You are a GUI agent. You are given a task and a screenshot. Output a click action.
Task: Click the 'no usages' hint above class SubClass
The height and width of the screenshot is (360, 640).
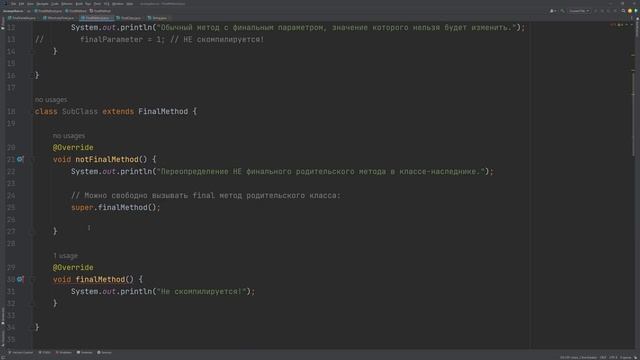tap(51, 100)
